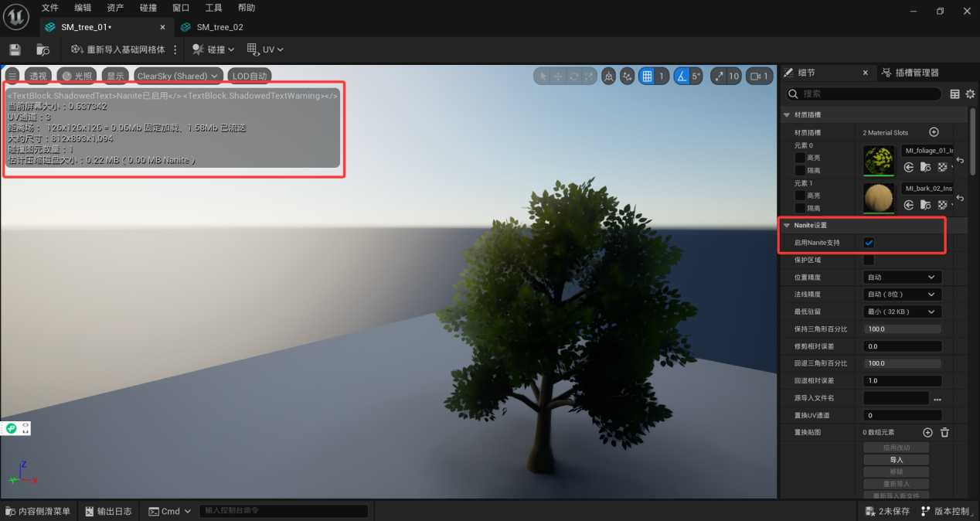The width and height of the screenshot is (980, 521).
Task: Enable the 保护区域 checkbox
Action: tap(869, 260)
